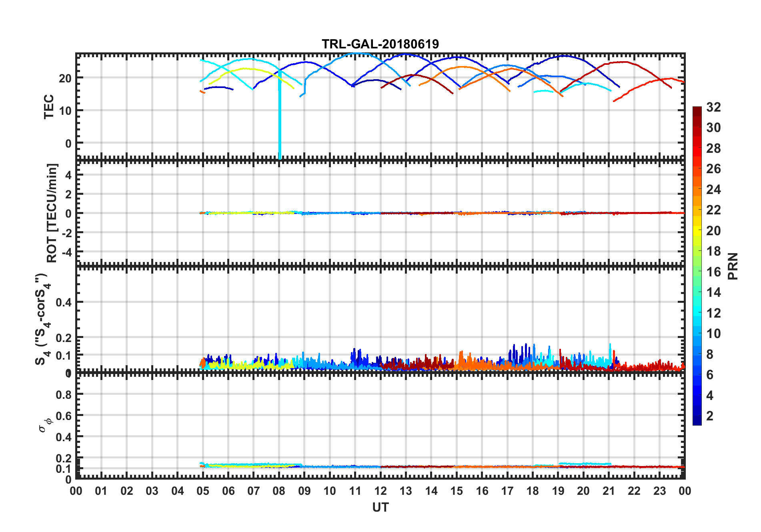Viewport: 761px width, 532px height.
Task: Click colorbar tick value 24
Action: tap(713, 189)
